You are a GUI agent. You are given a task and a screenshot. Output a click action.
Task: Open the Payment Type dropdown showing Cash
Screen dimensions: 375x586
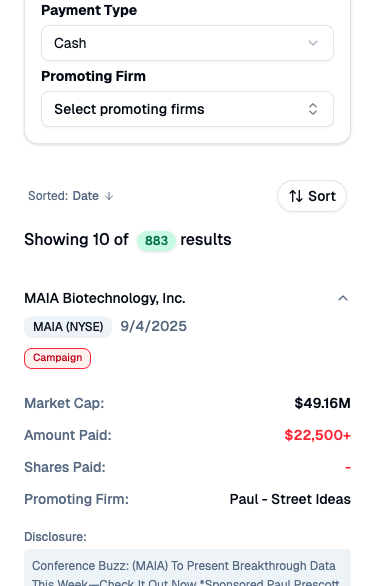point(187,43)
